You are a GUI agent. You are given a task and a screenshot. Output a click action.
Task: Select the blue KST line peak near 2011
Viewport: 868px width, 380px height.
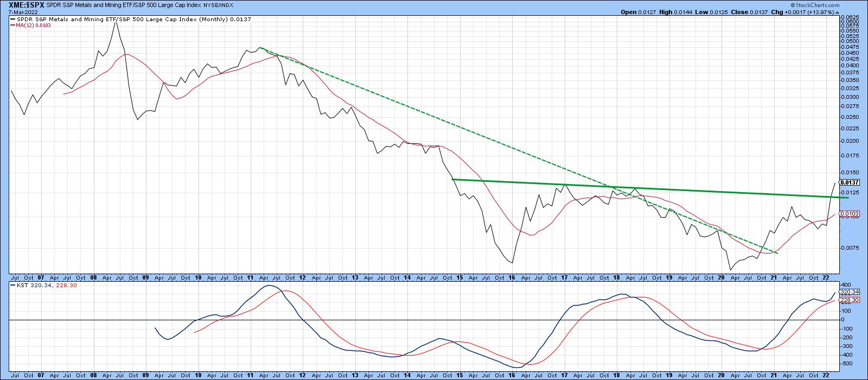point(268,286)
